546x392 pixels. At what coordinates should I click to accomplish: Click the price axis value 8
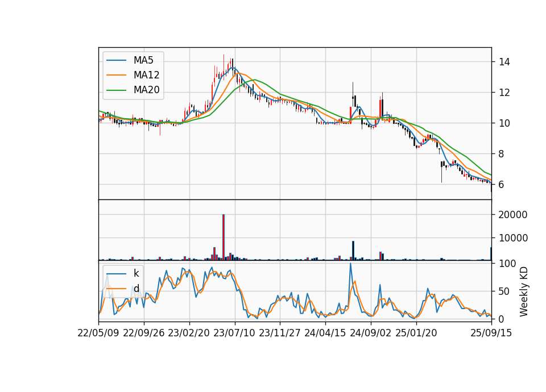pyautogui.click(x=502, y=154)
